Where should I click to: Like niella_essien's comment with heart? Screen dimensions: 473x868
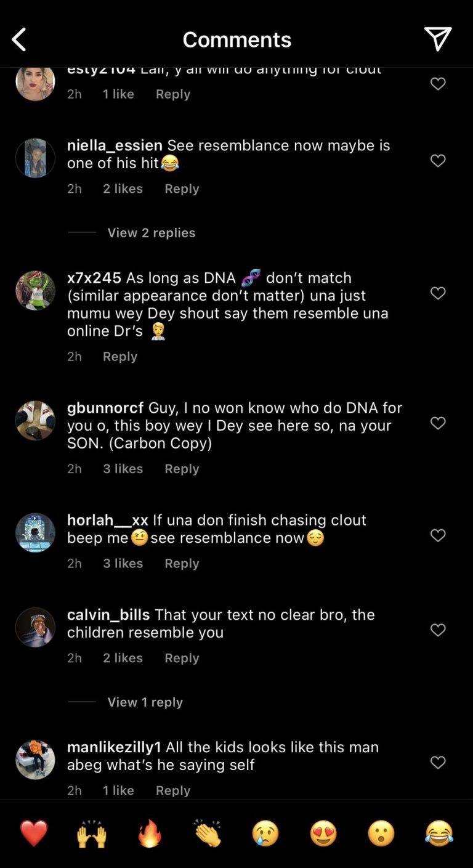coord(438,161)
